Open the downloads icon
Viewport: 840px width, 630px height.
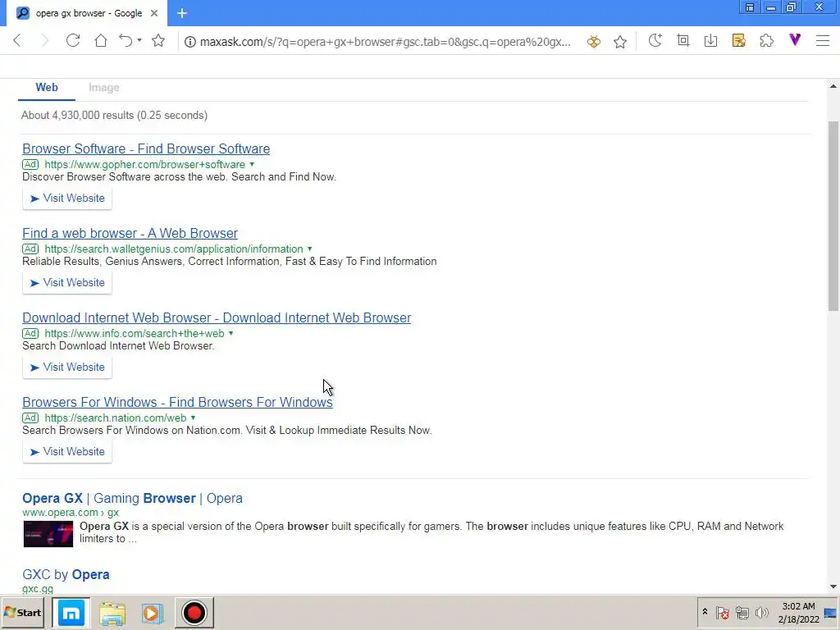click(711, 41)
